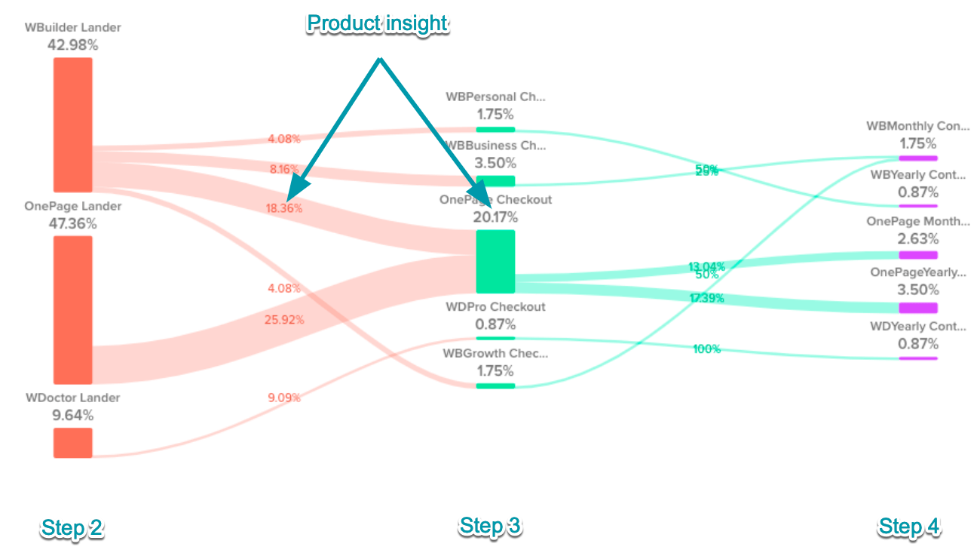Click the Step 2 label

tap(72, 528)
